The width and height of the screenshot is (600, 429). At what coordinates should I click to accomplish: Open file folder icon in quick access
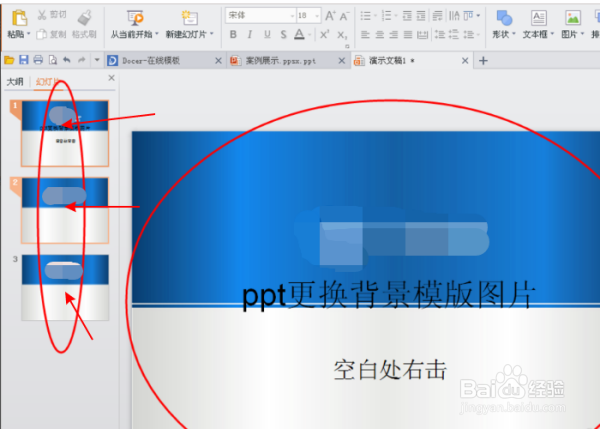coord(9,60)
